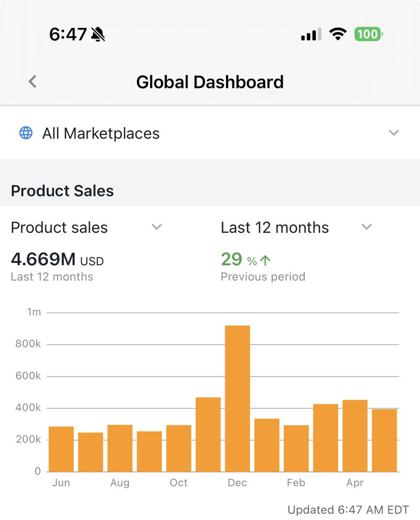This screenshot has width=420, height=520.
Task: Tap the cellular signal bars icon
Action: (x=311, y=34)
